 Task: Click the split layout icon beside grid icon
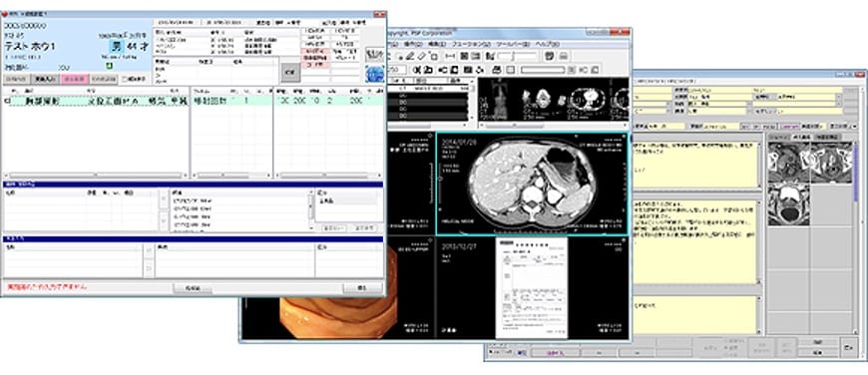(x=475, y=57)
